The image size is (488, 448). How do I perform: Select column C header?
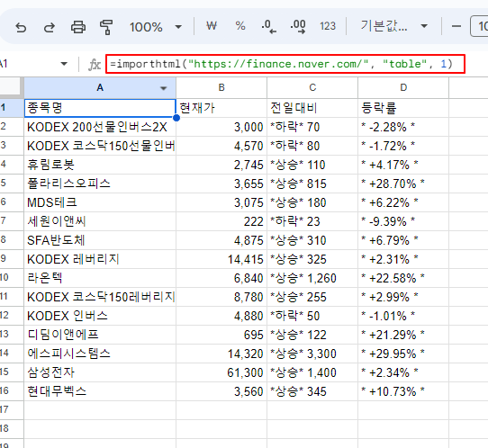tap(312, 87)
